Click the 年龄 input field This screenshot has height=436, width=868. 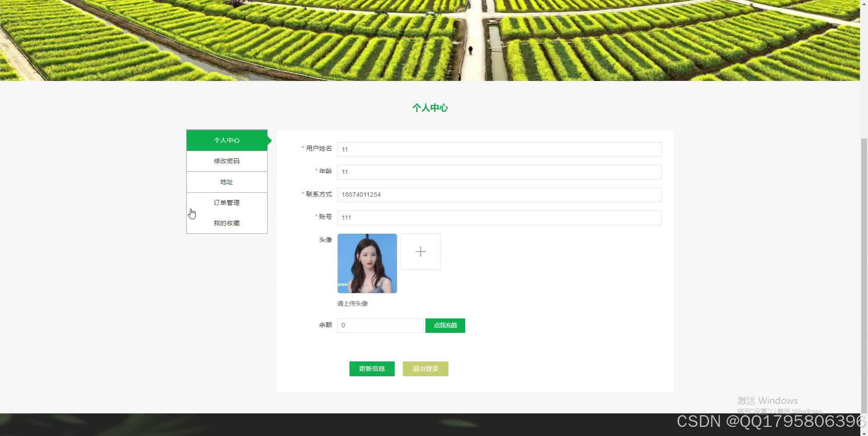(x=499, y=172)
